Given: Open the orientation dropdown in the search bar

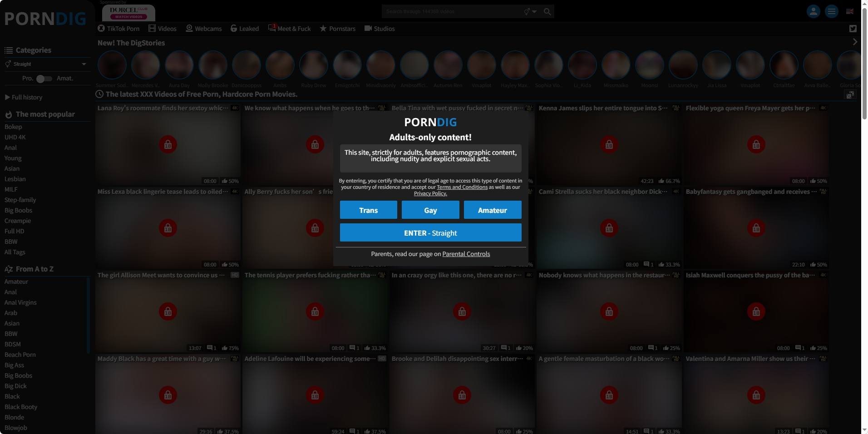Looking at the screenshot, I should (530, 12).
